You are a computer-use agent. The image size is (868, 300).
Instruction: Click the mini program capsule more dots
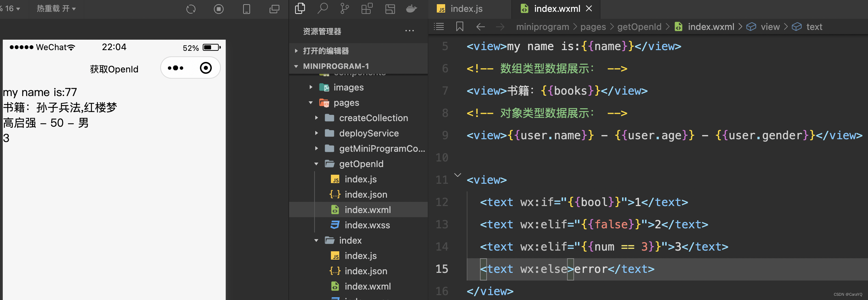click(x=176, y=68)
